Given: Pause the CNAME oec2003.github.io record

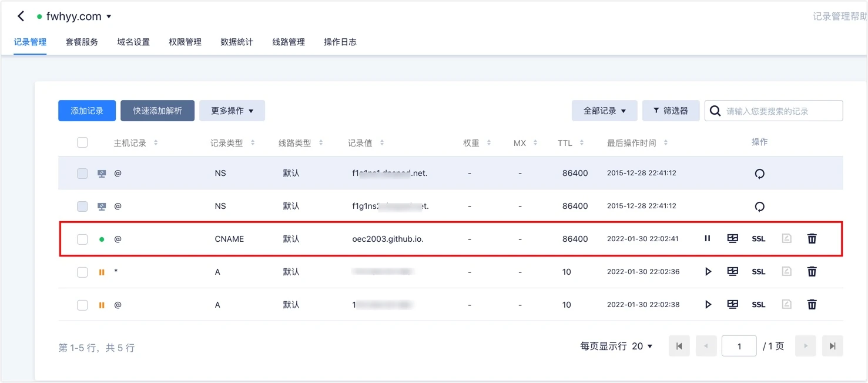Looking at the screenshot, I should click(x=708, y=239).
